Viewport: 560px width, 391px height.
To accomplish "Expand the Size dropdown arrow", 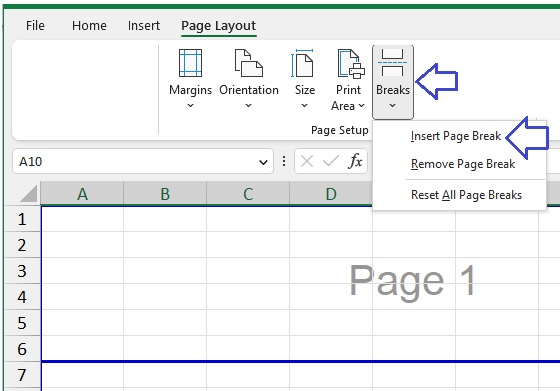I will [x=304, y=105].
